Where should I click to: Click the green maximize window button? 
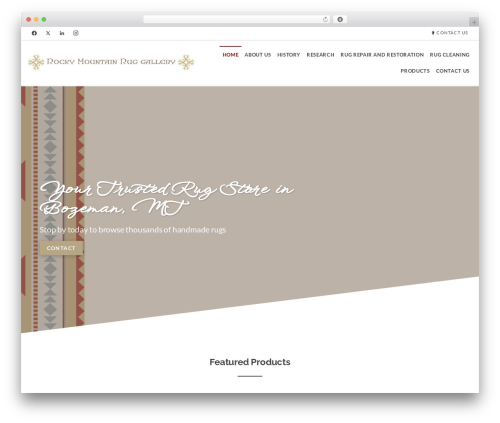pos(44,20)
